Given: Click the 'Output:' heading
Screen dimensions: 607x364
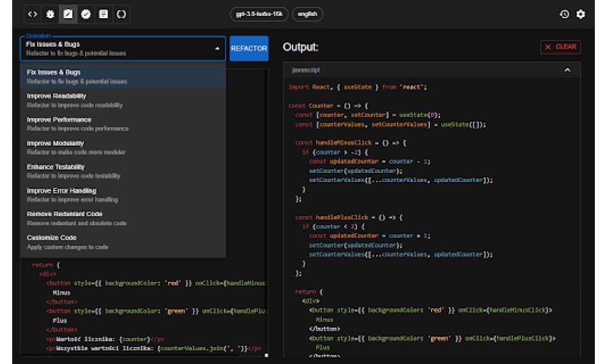Looking at the screenshot, I should pyautogui.click(x=300, y=47).
